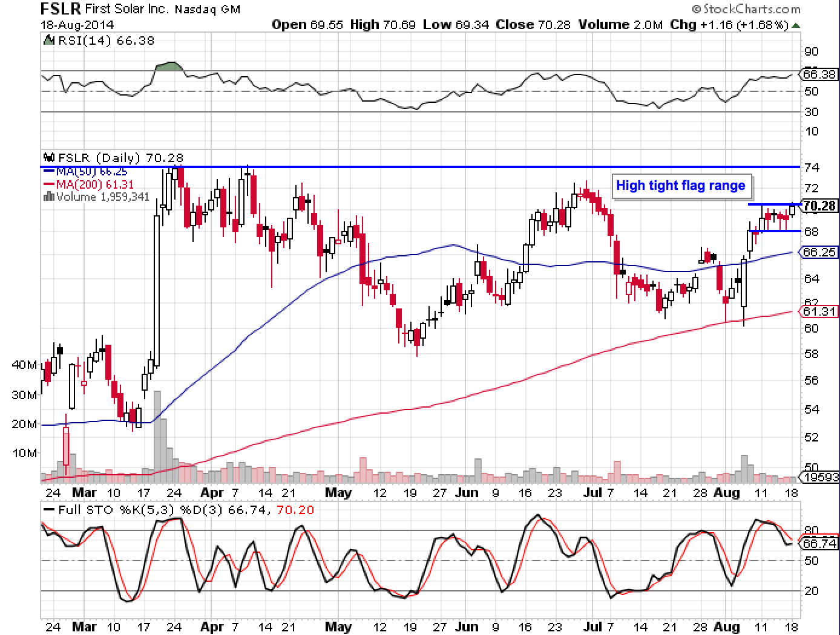
Task: Click the volume bars icon in legend
Action: (49, 197)
